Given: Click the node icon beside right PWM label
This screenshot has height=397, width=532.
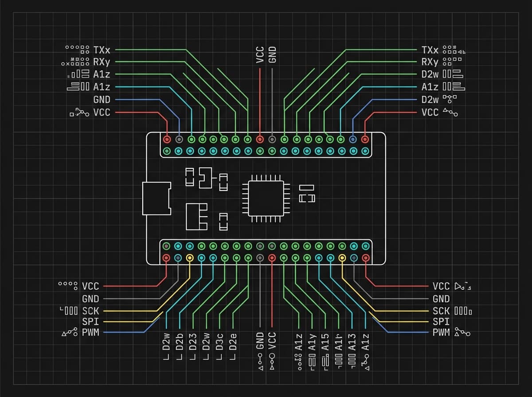Looking at the screenshot, I should [x=462, y=332].
